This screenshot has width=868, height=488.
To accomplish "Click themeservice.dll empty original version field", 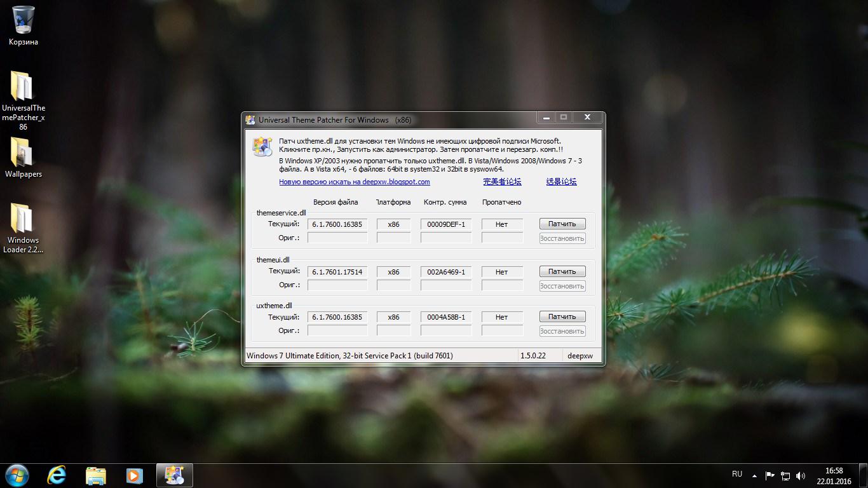I will point(337,238).
